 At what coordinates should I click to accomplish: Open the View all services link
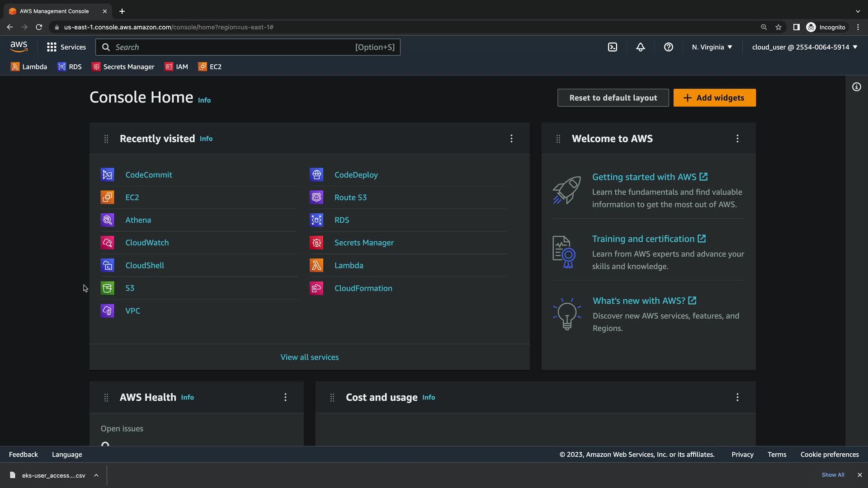(309, 357)
